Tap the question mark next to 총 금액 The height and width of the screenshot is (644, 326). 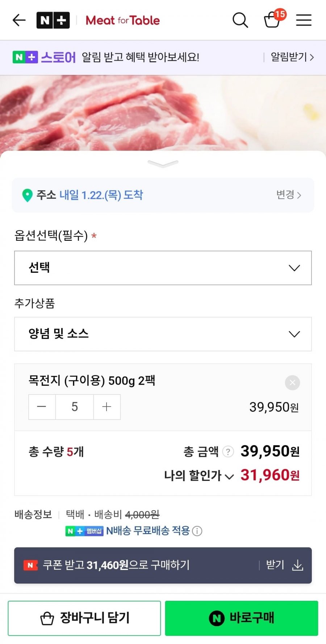point(228,452)
